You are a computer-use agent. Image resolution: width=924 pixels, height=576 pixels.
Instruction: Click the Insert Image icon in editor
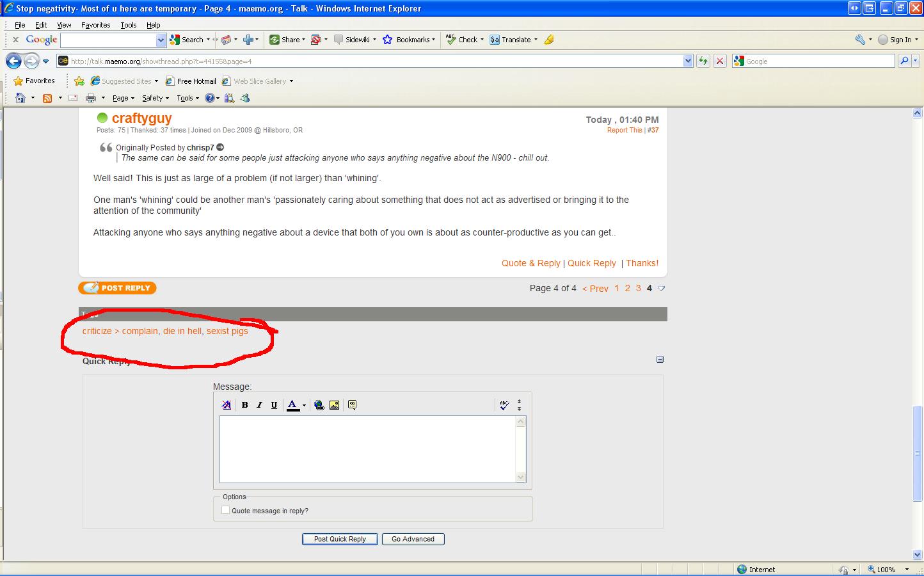coord(334,405)
